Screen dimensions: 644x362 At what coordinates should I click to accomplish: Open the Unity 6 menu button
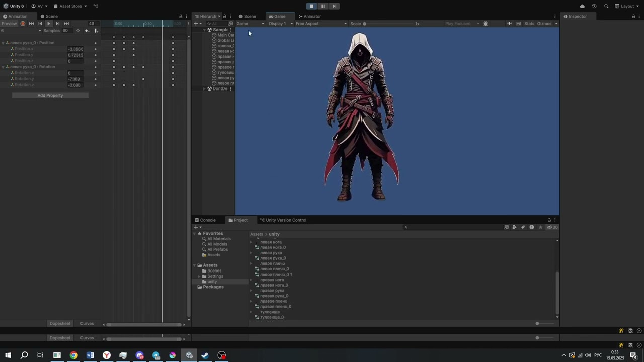[14, 6]
